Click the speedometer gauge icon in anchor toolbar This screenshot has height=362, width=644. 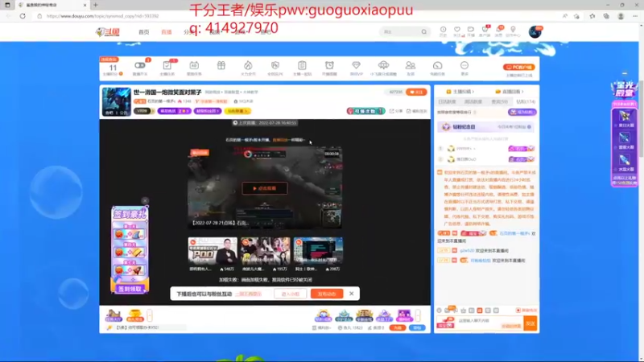coord(437,65)
